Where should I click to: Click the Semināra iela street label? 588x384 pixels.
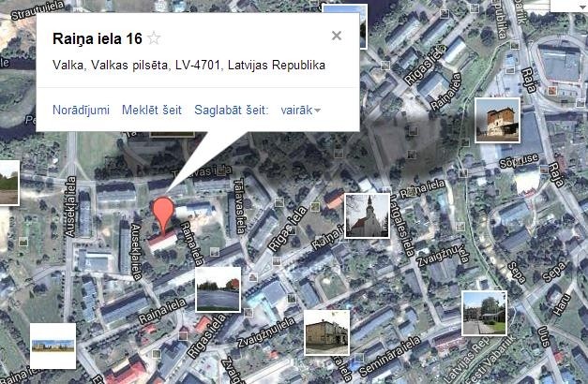click(x=390, y=356)
